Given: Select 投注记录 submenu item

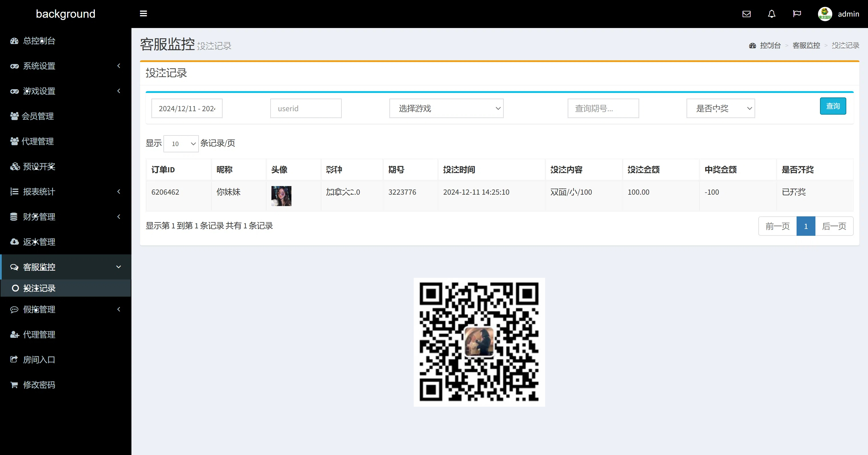Looking at the screenshot, I should tap(66, 288).
